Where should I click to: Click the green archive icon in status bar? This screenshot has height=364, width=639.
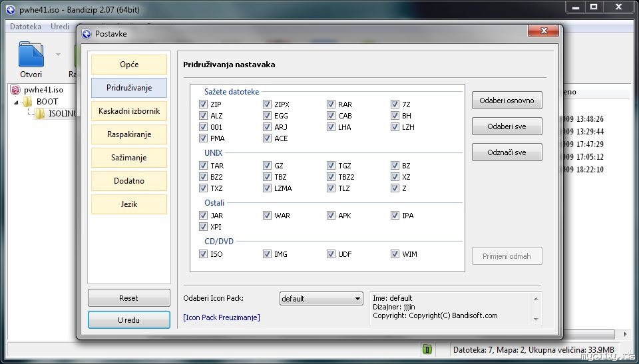(x=427, y=349)
